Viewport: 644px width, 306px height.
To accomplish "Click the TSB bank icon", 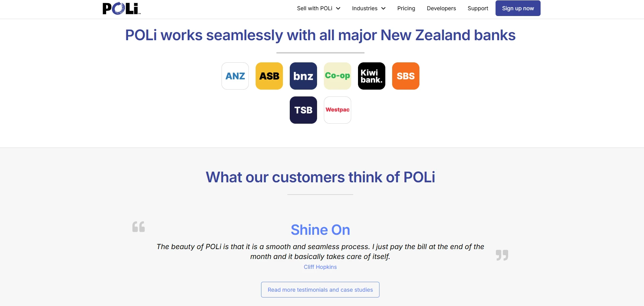I will click(x=303, y=110).
